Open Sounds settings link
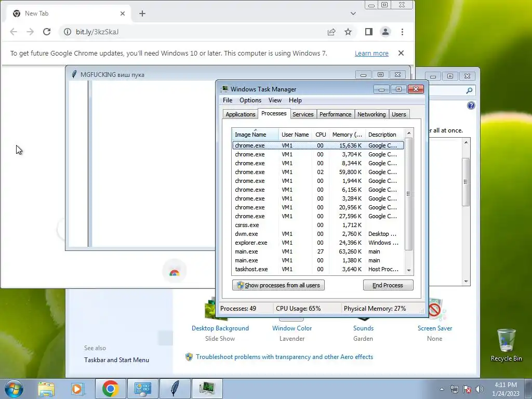 pos(363,328)
